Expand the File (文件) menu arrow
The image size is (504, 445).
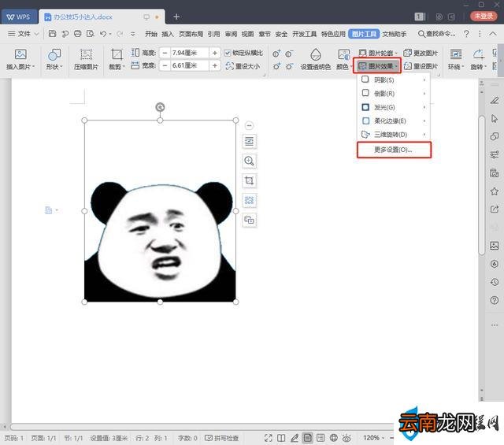tap(36, 34)
